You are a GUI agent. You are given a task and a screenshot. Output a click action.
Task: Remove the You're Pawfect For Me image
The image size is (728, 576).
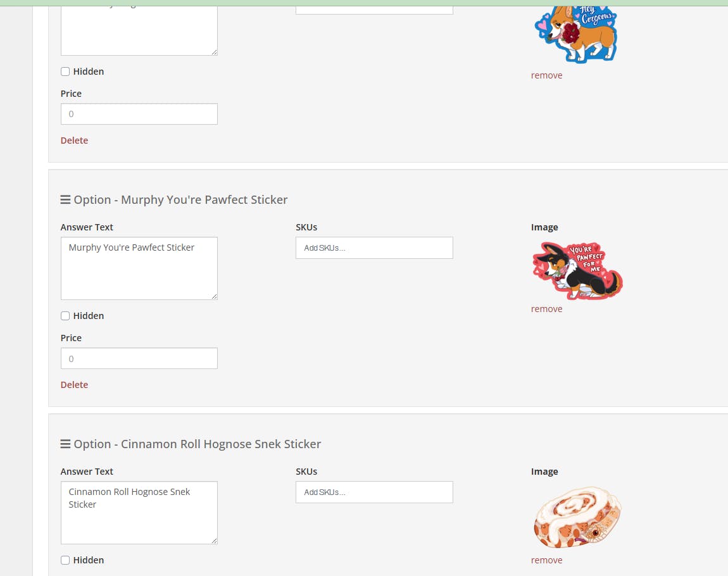(546, 309)
